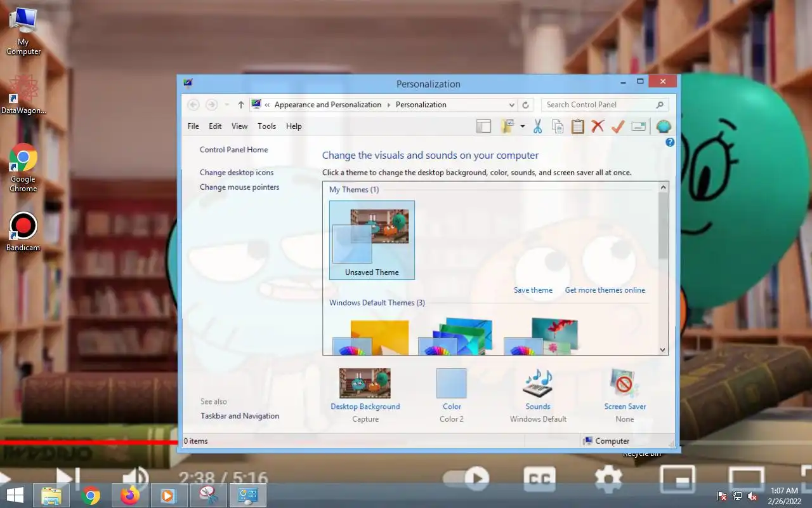Click the Computer status bar entry
812x508 pixels.
tap(606, 441)
